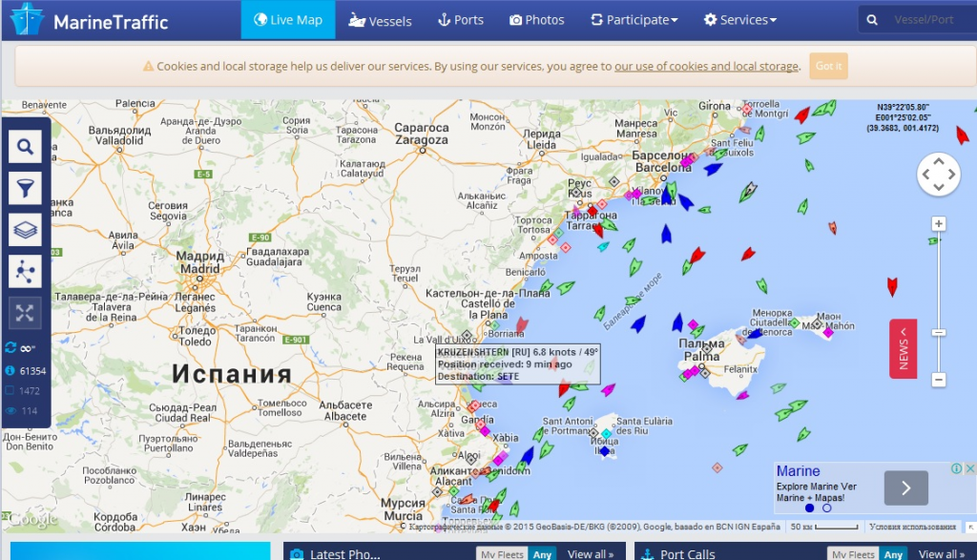Toggle the eye visibility icon next to 114

10,410
